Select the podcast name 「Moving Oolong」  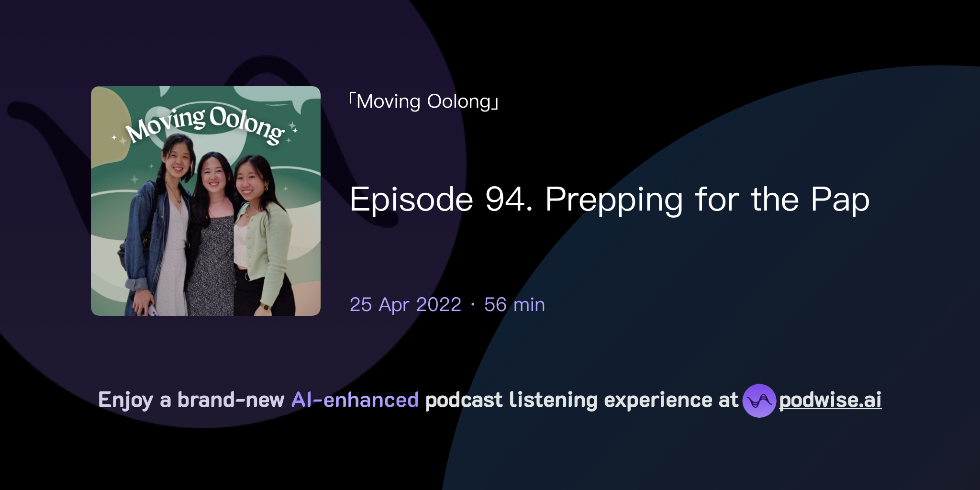(423, 101)
